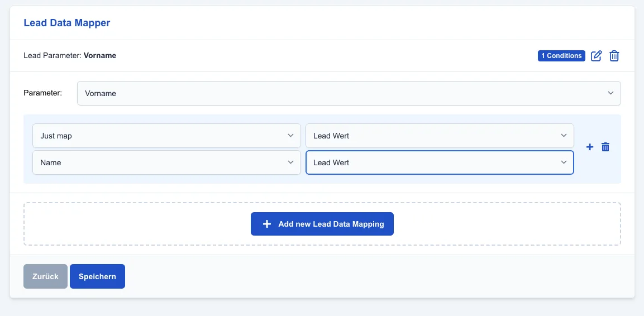644x316 pixels.
Task: Save using the Speichern button
Action: 97,276
